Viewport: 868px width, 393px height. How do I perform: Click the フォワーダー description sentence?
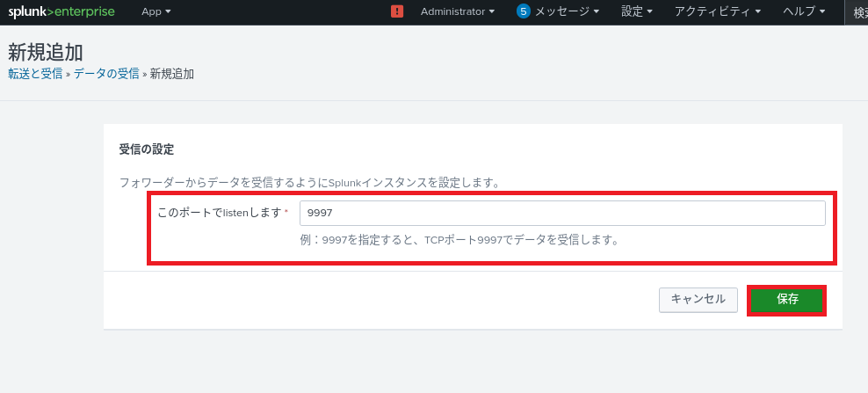pyautogui.click(x=309, y=183)
